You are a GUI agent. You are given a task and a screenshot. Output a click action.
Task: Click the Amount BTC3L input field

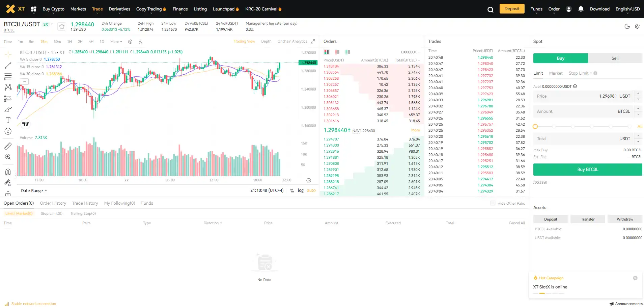pyautogui.click(x=584, y=111)
